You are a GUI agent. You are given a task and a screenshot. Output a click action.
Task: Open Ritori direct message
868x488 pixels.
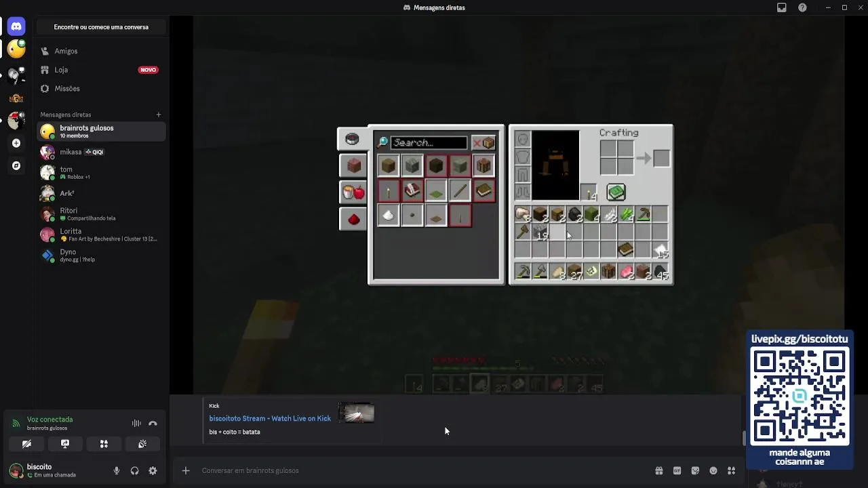[x=101, y=214]
